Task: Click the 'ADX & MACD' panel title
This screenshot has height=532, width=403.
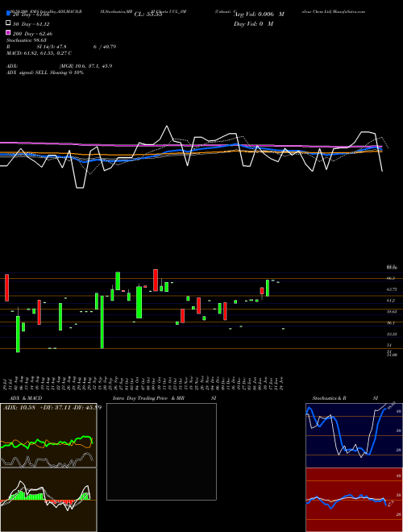Action: 26,398
